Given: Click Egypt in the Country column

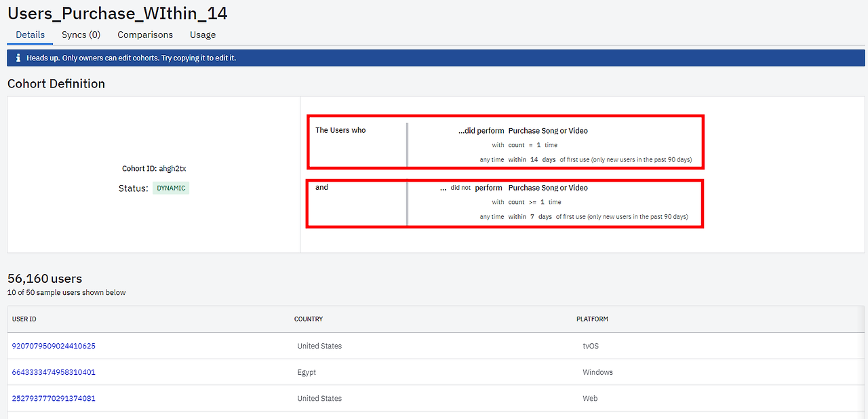Looking at the screenshot, I should pos(307,372).
